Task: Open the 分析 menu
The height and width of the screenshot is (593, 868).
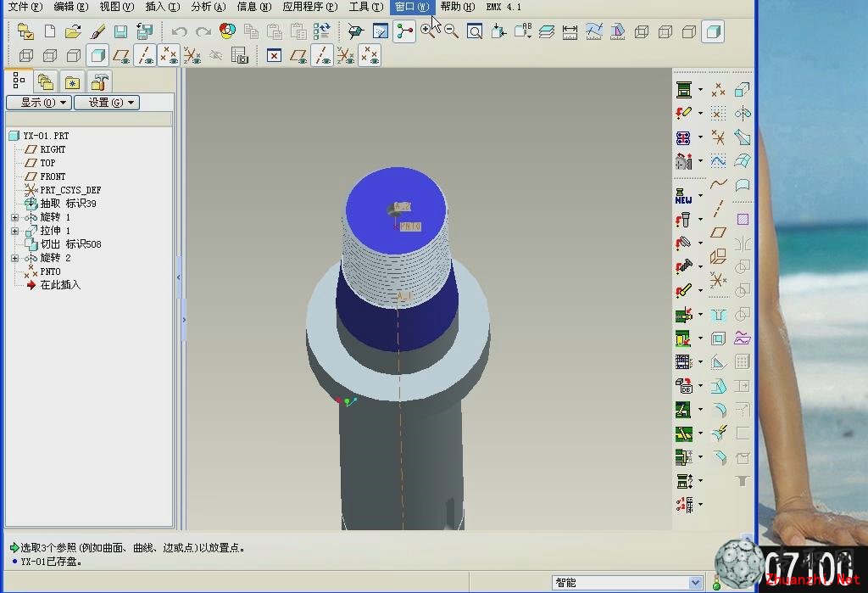Action: pyautogui.click(x=209, y=7)
